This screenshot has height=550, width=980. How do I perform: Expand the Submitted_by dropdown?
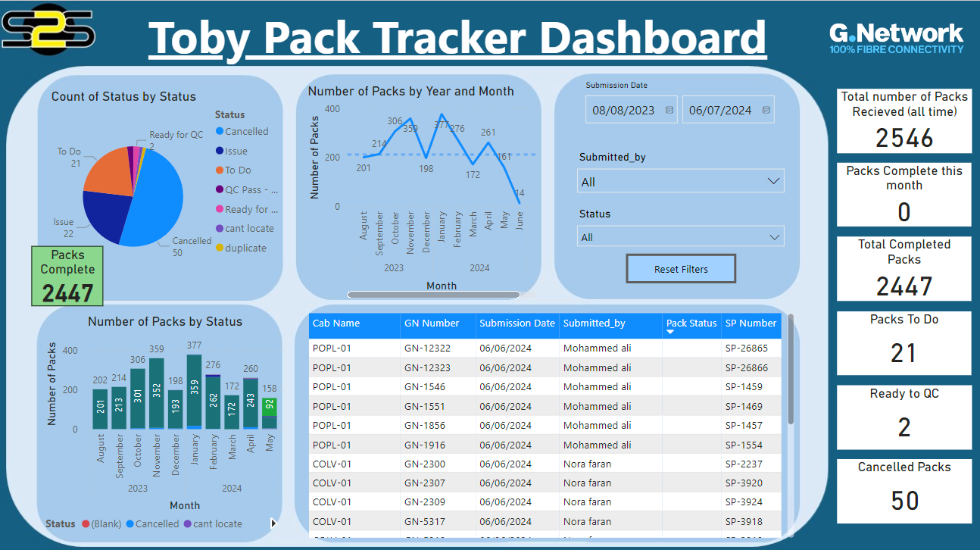pos(773,182)
